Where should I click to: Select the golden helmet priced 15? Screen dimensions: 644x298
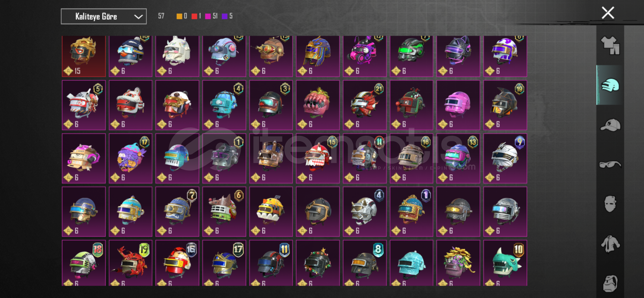coord(84,56)
